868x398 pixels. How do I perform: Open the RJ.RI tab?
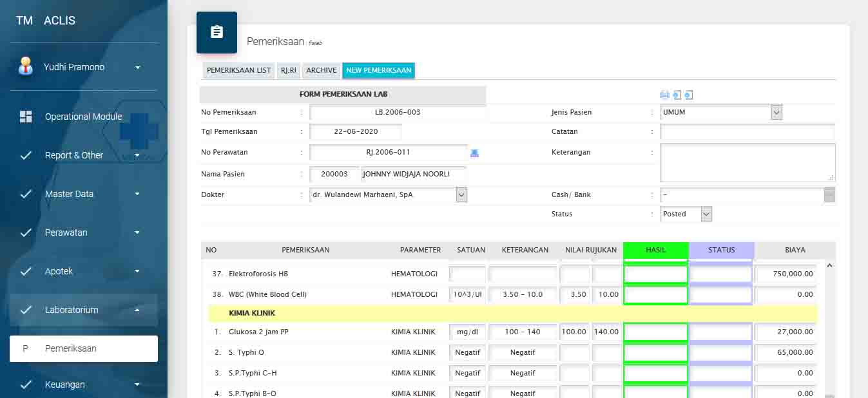coord(288,71)
